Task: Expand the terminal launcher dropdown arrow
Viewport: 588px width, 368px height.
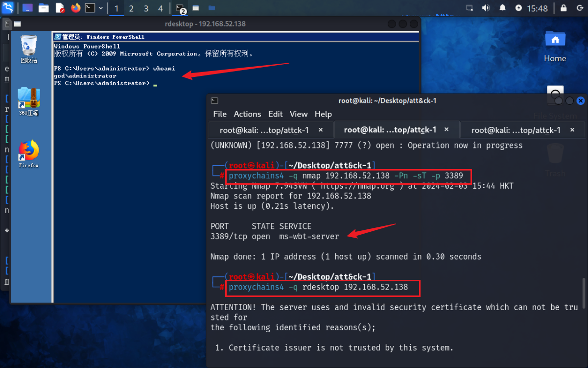Action: coord(101,8)
